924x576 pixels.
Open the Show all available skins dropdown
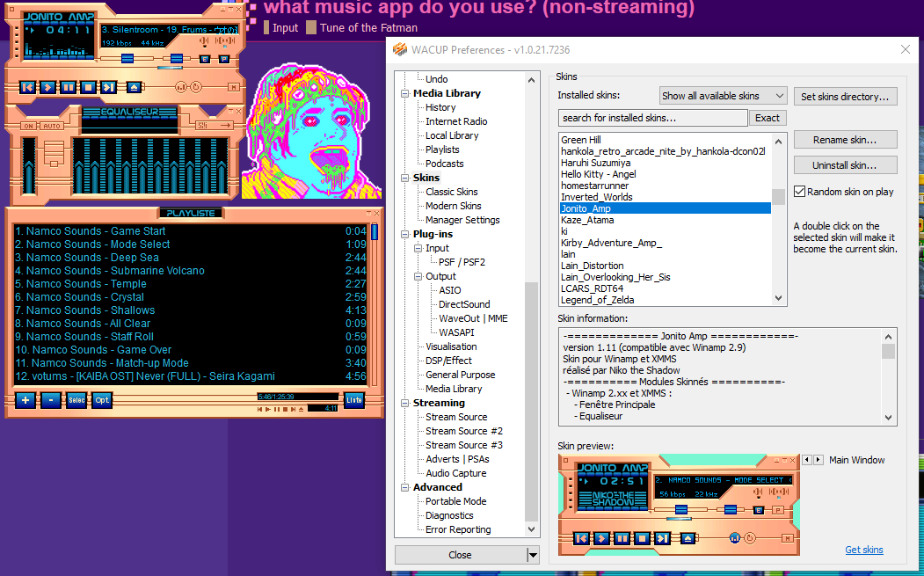pyautogui.click(x=723, y=96)
